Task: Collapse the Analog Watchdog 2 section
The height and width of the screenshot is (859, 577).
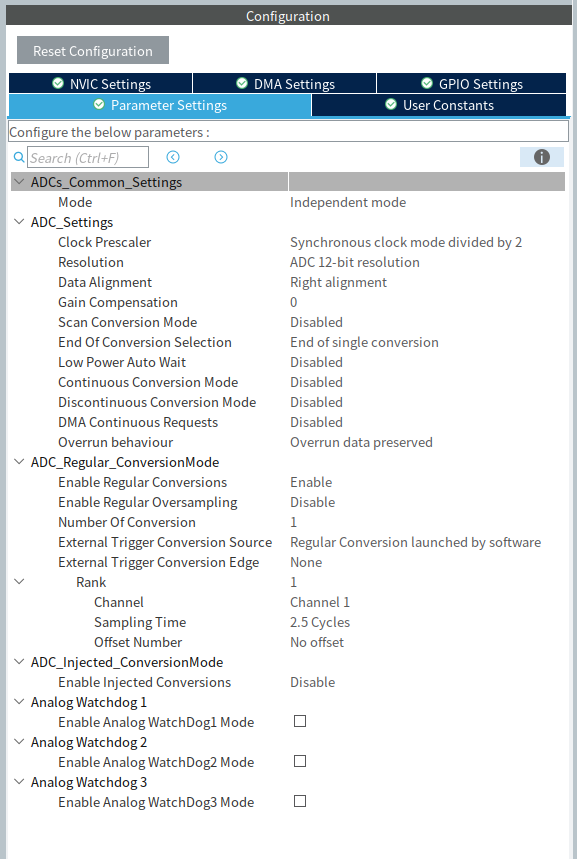Action: pyautogui.click(x=19, y=742)
